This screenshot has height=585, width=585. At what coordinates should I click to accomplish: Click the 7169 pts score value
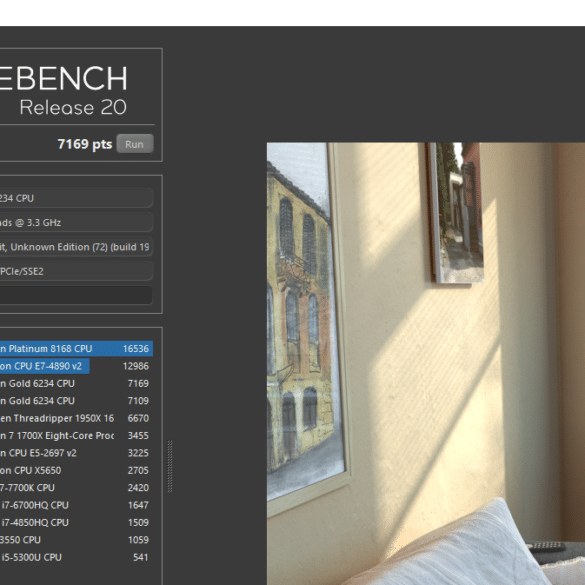click(85, 144)
